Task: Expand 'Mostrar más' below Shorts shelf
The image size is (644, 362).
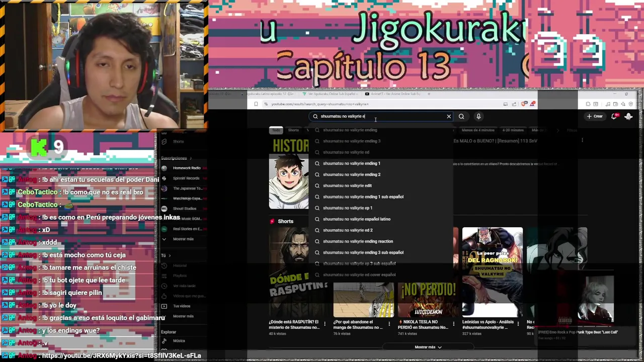Action: [x=428, y=347]
